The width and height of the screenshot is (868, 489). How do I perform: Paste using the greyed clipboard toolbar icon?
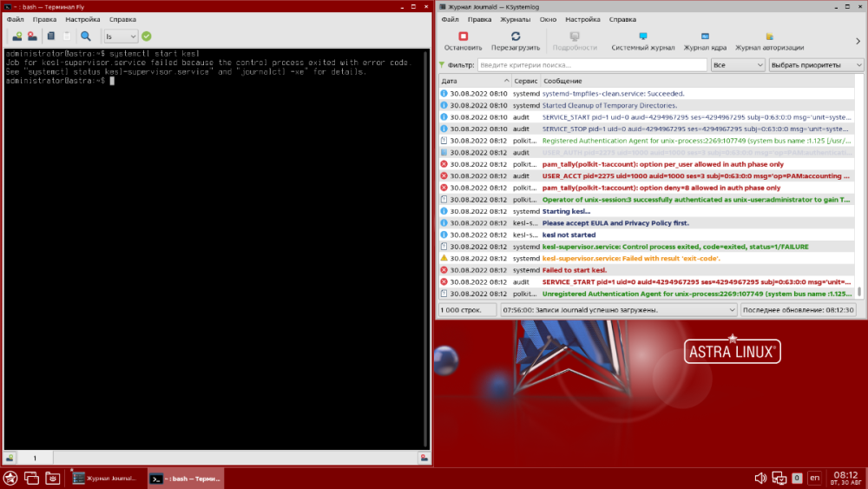[67, 36]
